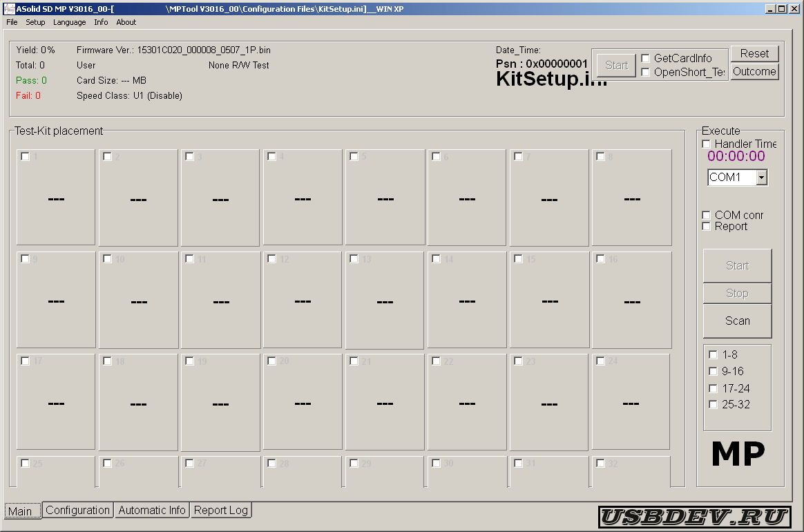Check test-kit slot 6 checkbox

[436, 156]
